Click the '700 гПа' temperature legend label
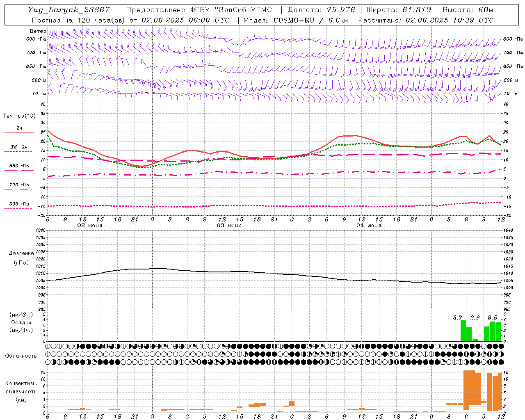Viewport: 525px width, 420px height. click(x=19, y=185)
